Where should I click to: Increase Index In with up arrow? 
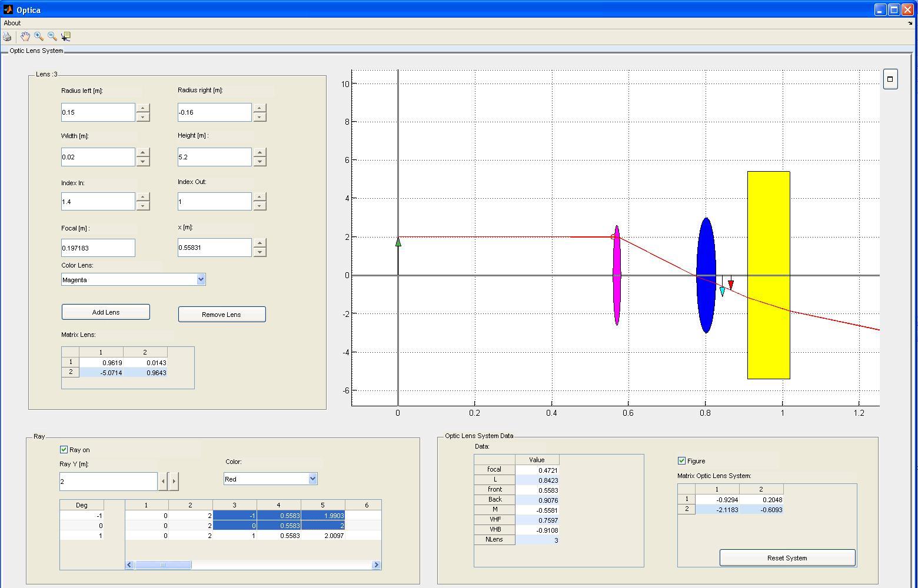142,198
